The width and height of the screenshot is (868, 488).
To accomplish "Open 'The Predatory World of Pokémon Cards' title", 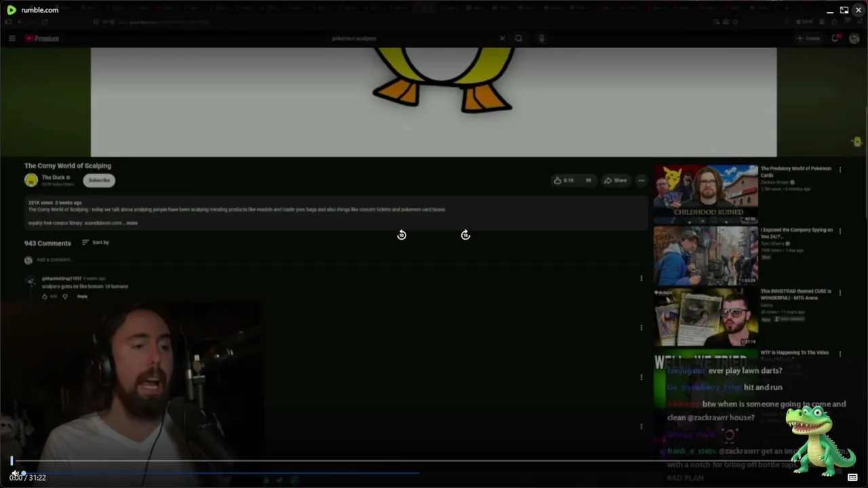I will 795,171.
